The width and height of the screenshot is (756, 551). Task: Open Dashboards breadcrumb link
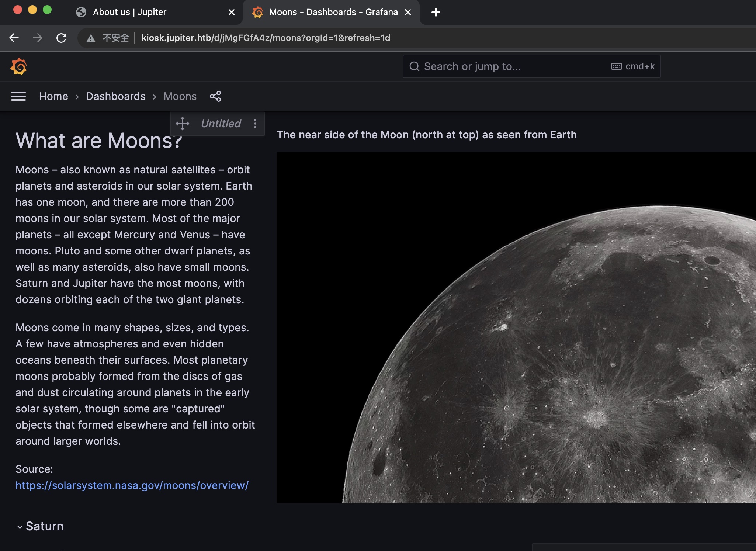click(115, 97)
